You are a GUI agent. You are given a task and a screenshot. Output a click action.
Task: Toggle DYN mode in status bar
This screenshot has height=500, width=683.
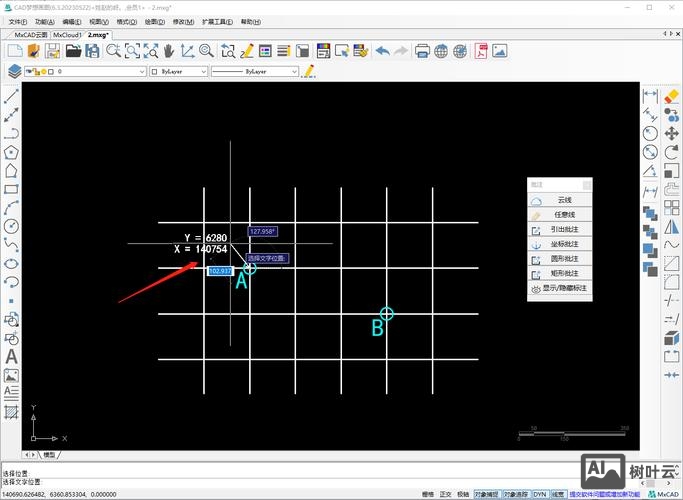coord(539,493)
